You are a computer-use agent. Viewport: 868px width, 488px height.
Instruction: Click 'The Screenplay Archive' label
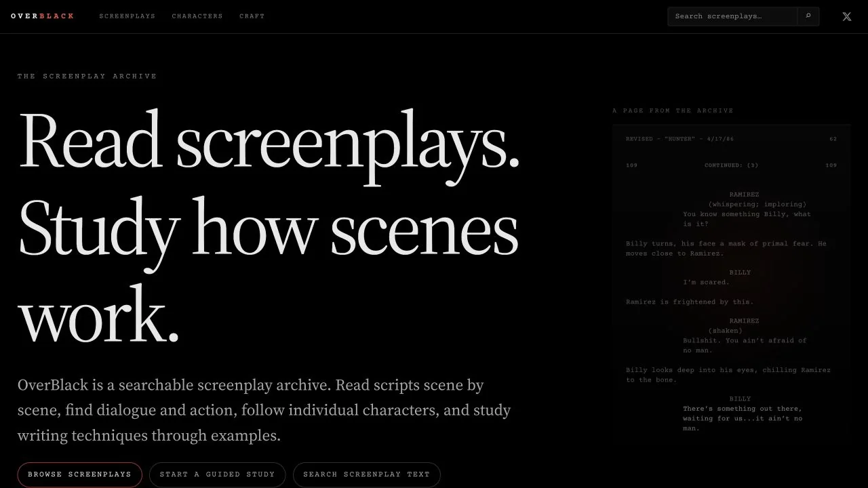point(87,77)
